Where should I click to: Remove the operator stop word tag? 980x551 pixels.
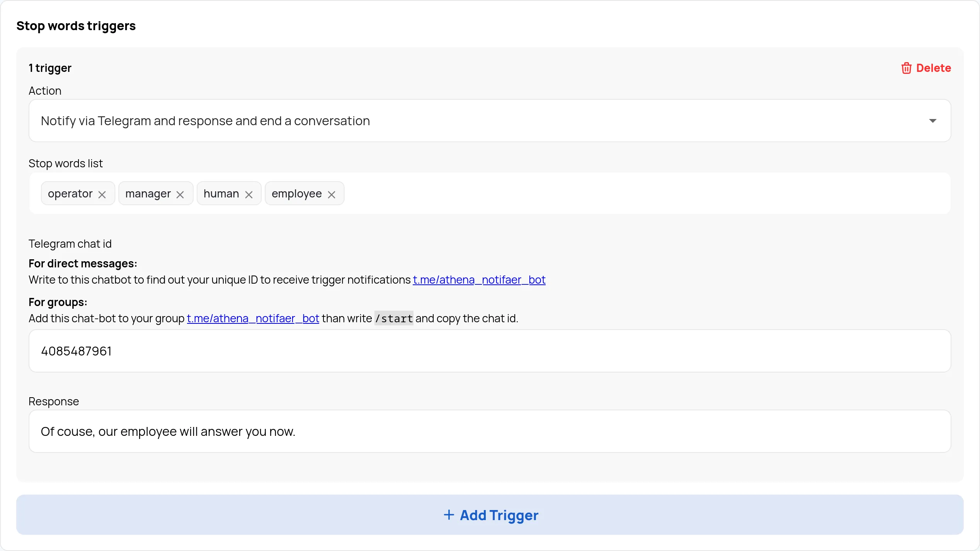[x=102, y=194]
